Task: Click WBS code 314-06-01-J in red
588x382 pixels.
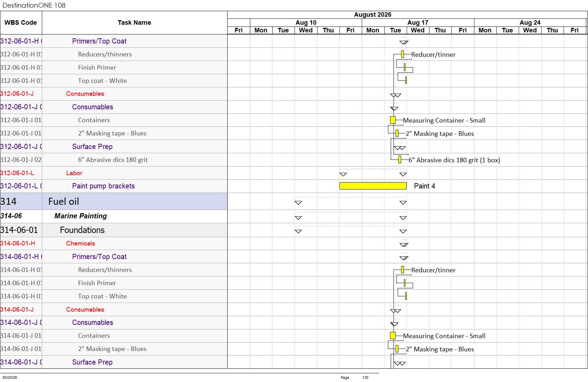Action: click(17, 310)
